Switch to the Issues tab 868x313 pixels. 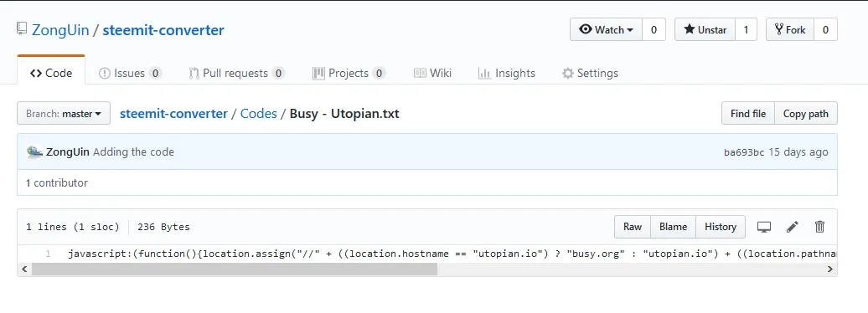coord(130,73)
